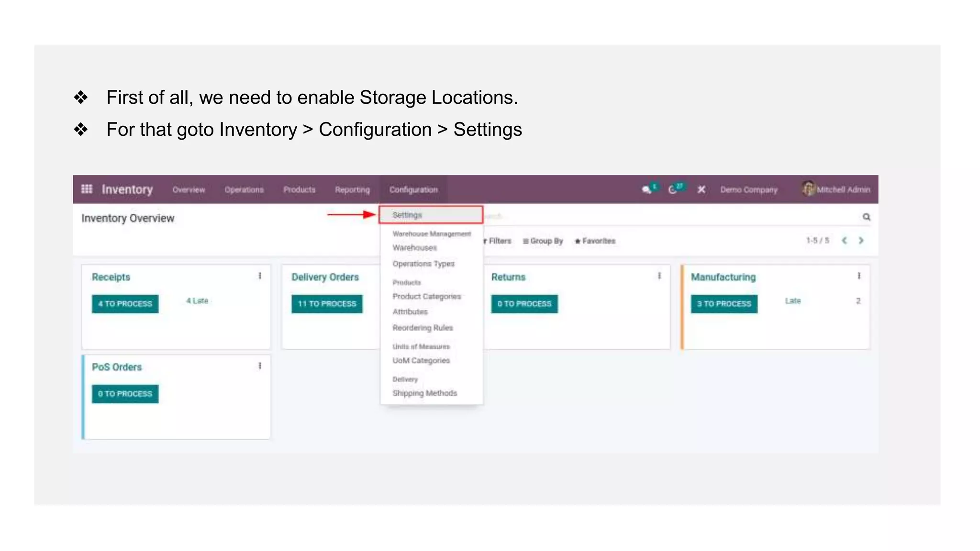Open the Returns card title
Image resolution: width=980 pixels, height=551 pixels.
508,277
